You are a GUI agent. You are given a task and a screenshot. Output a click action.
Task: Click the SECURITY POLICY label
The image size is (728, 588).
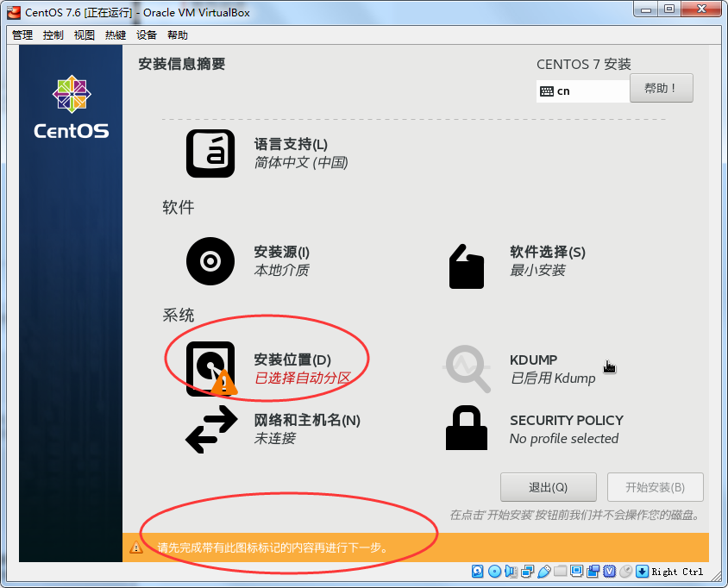[567, 420]
